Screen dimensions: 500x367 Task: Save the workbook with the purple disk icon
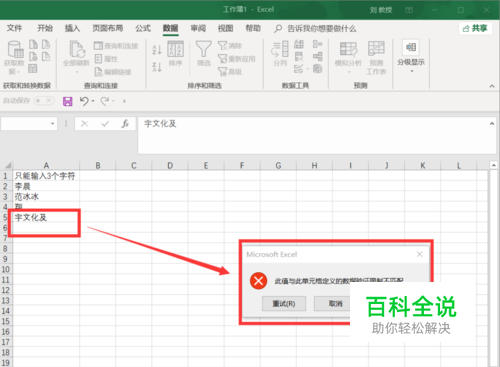(68, 101)
